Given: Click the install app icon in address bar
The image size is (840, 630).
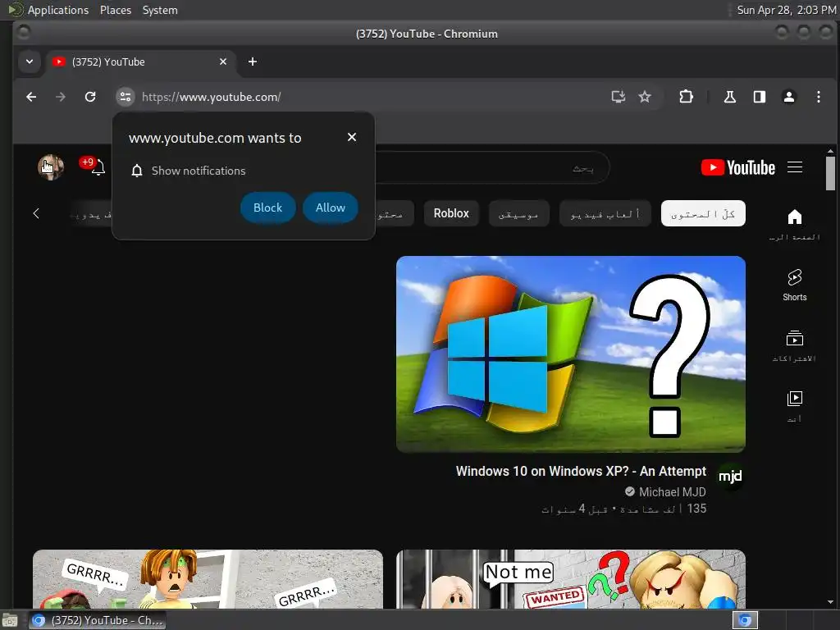Looking at the screenshot, I should (619, 97).
